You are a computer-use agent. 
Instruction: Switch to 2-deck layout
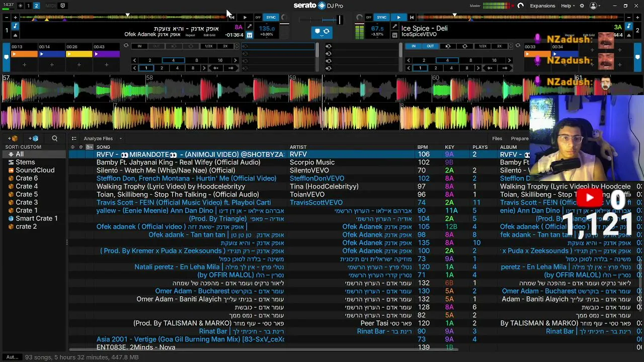point(36,6)
